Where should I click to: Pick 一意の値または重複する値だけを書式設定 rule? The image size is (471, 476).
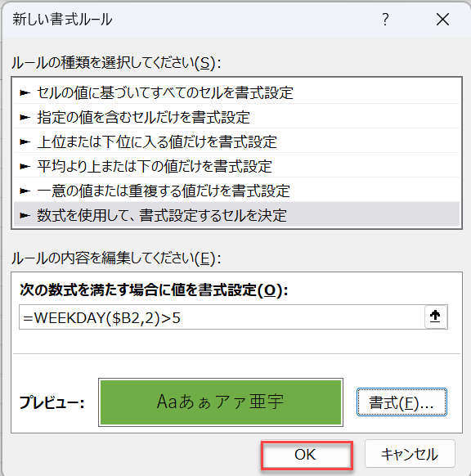(x=236, y=191)
